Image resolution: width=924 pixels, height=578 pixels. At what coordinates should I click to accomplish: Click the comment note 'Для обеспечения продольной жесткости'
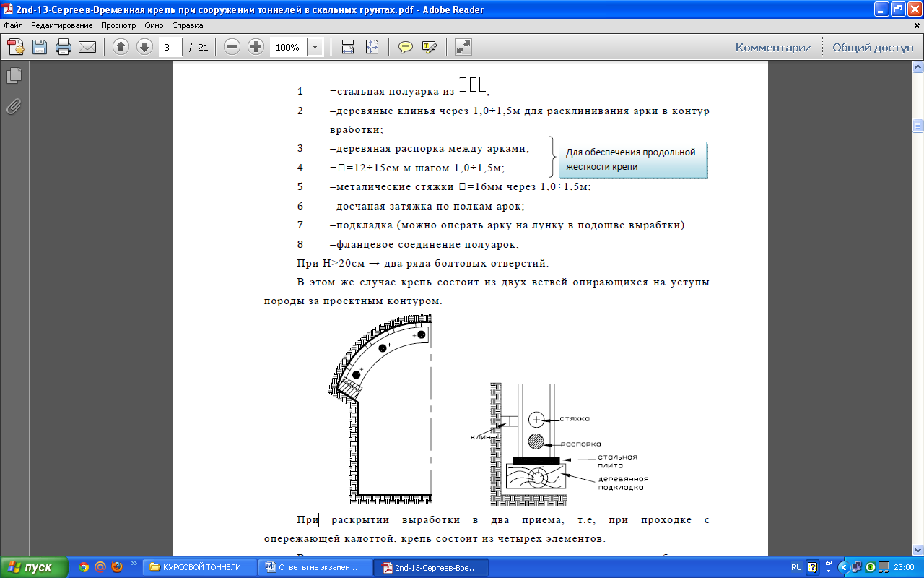(632, 160)
